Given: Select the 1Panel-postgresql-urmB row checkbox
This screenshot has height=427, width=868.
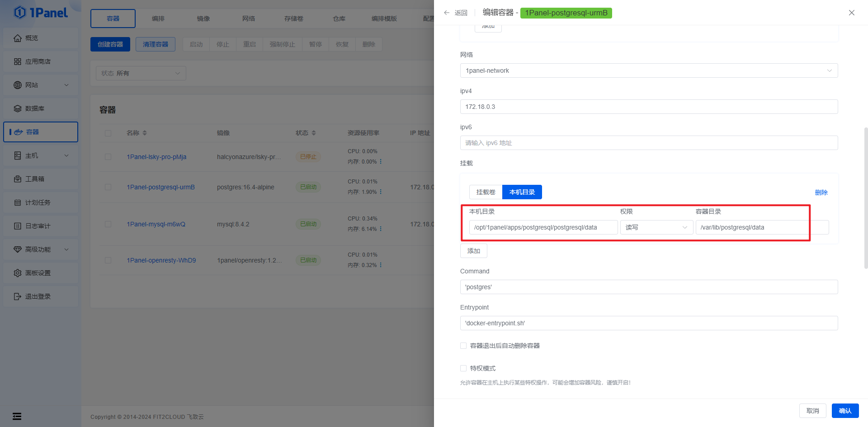Looking at the screenshot, I should [x=108, y=187].
